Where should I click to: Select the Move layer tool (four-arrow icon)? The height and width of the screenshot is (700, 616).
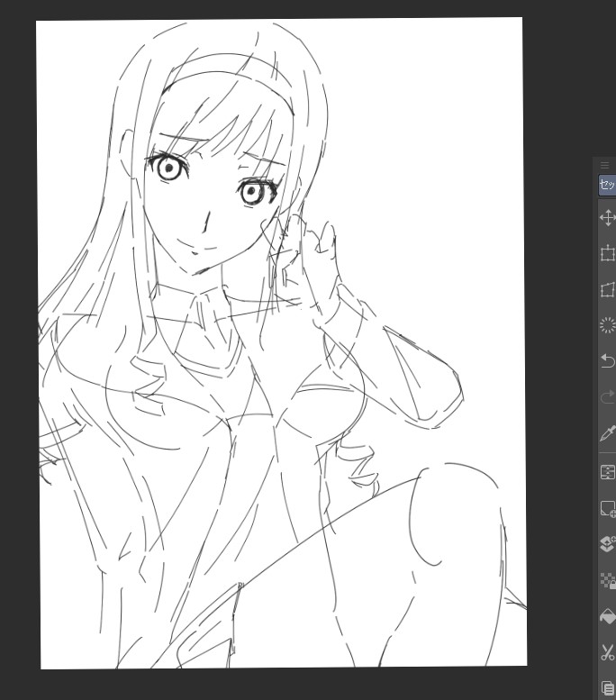coord(608,218)
